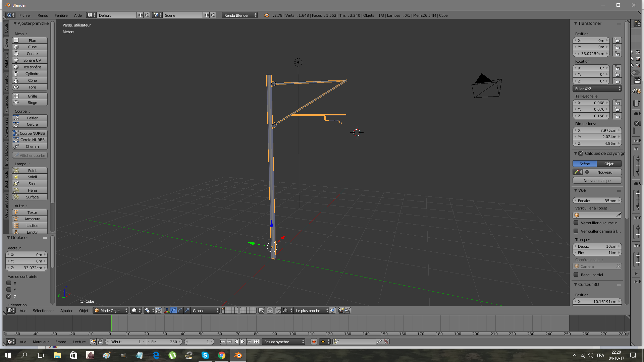This screenshot has width=644, height=362.
Task: Enable Verrouiller caméra à la vue checkbox
Action: [576, 231]
